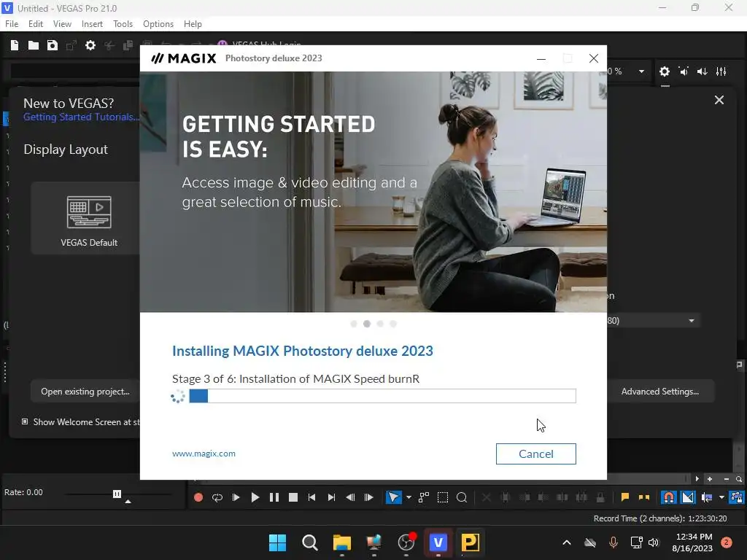Expand the resolution dropdown ending in 80)
Screen dimensions: 747x560
pos(692,321)
